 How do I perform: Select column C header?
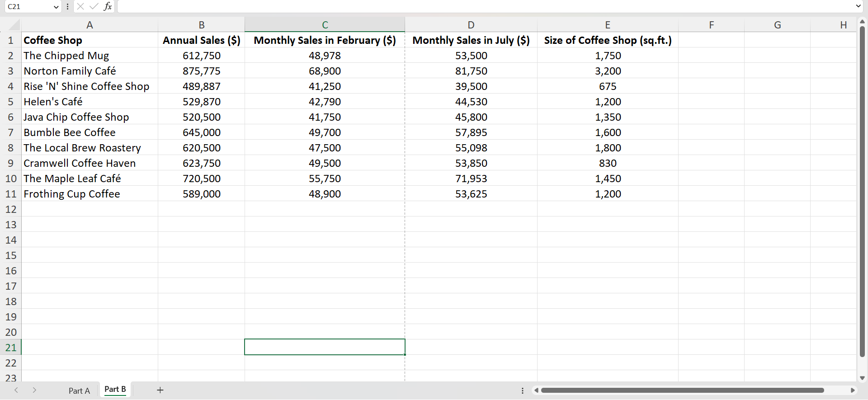point(325,25)
